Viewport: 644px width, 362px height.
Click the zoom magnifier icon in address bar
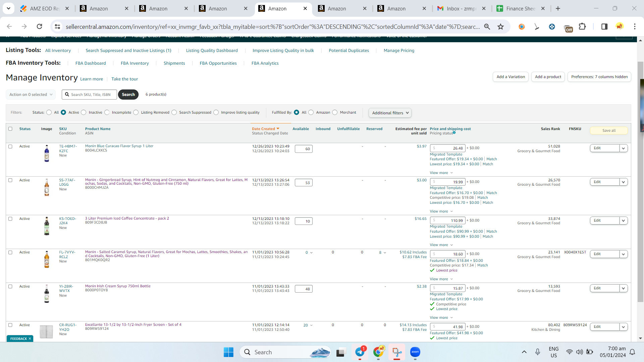(x=487, y=26)
